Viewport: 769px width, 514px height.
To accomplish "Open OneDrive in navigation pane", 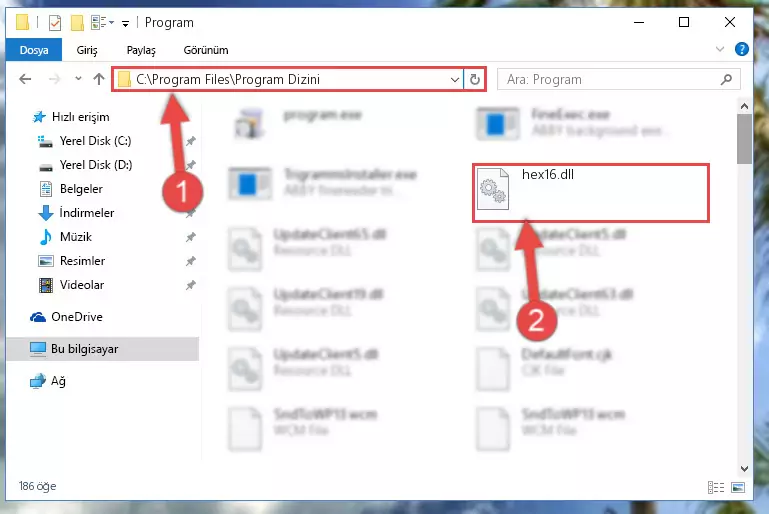I will 77,317.
